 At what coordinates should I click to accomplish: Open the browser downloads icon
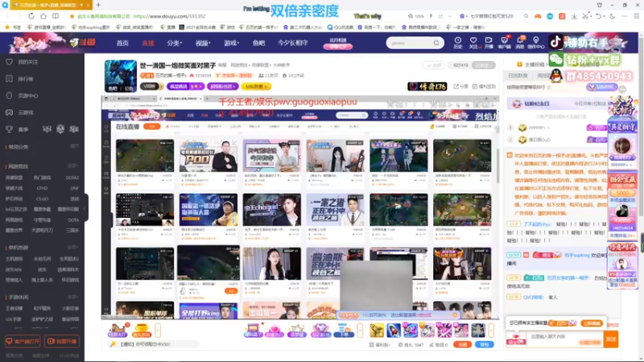coord(574,16)
